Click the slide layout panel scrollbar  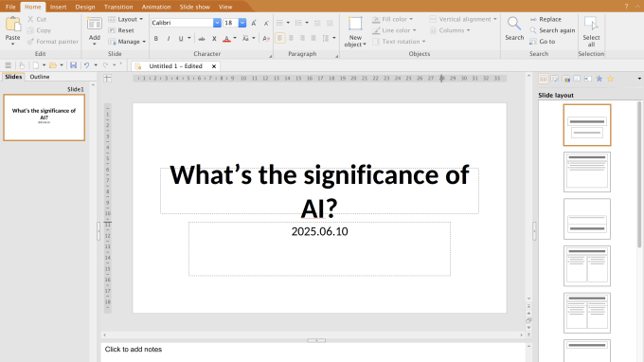coord(639,174)
